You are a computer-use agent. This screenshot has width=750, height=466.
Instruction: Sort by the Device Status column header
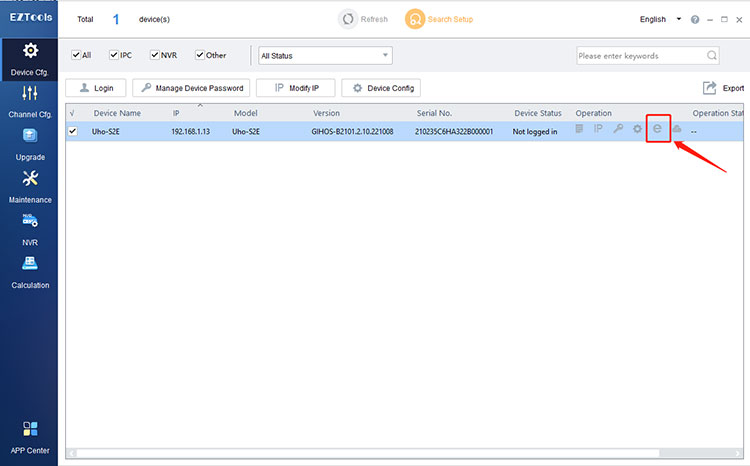[x=538, y=113]
